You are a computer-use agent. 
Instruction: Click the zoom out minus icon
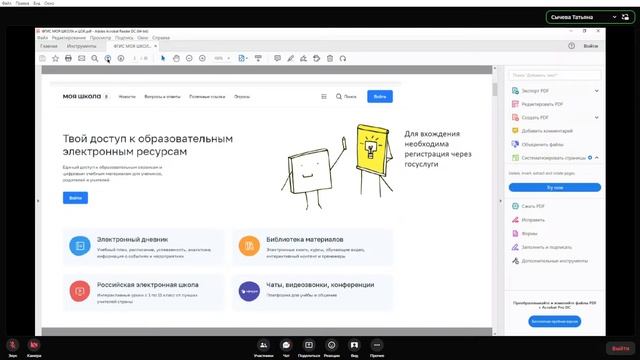pyautogui.click(x=189, y=58)
